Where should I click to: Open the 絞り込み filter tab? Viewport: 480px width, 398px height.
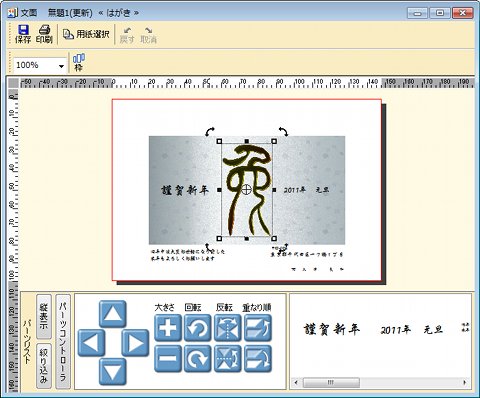click(x=44, y=366)
